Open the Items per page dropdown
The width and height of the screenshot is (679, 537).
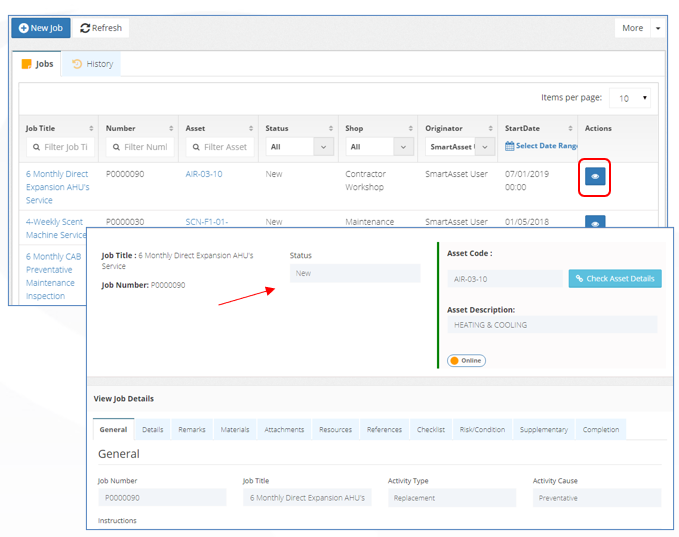pyautogui.click(x=629, y=98)
